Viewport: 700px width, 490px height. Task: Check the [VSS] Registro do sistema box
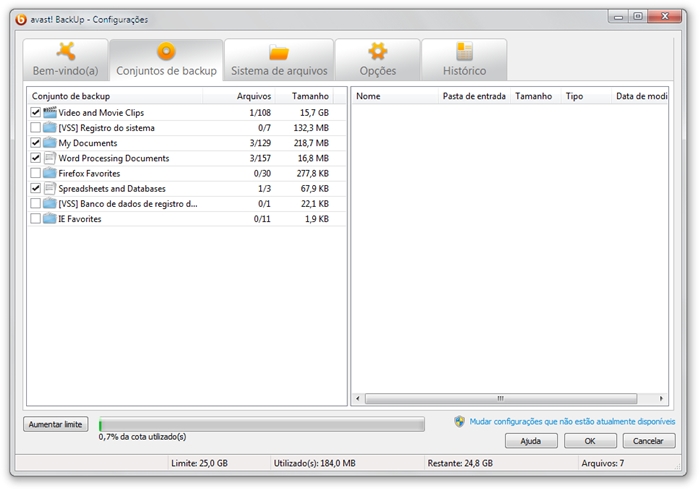[x=36, y=128]
